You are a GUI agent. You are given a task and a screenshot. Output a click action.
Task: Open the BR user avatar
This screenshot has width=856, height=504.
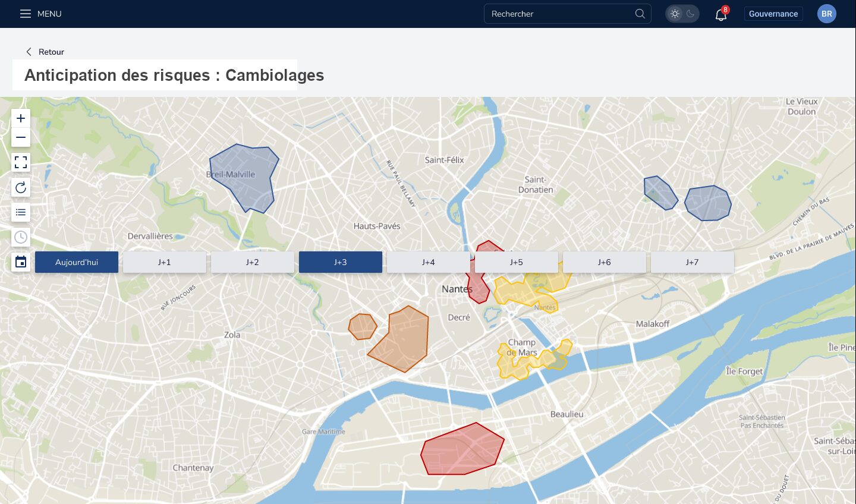(x=827, y=14)
